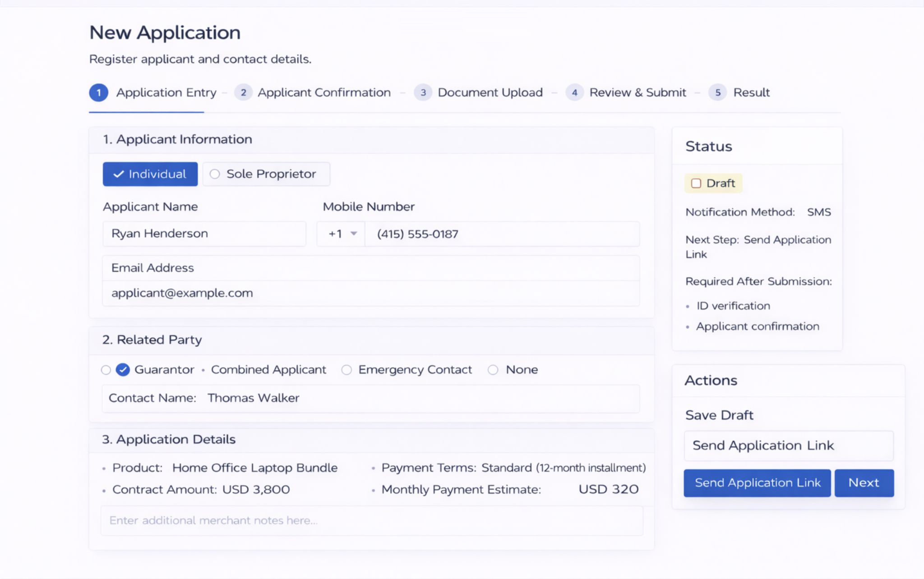Select the Sole Proprietor applicant type
The height and width of the screenshot is (579, 924).
coord(266,174)
